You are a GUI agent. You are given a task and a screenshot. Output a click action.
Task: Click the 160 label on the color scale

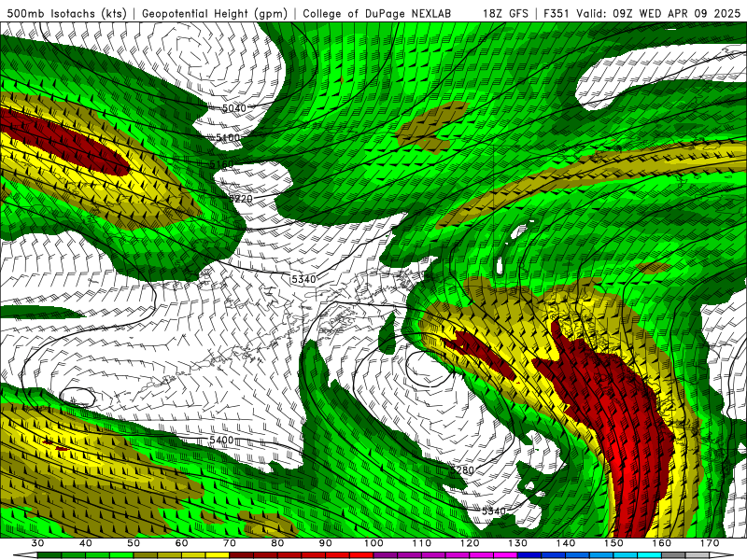662,543
